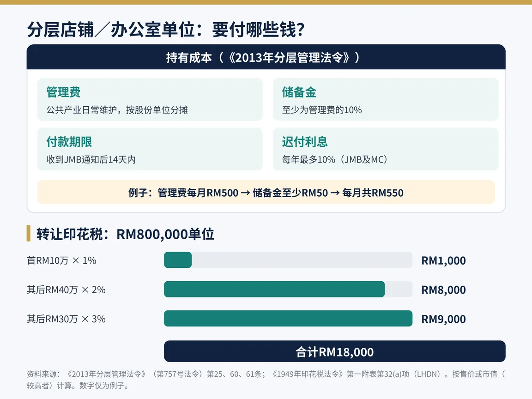Screen dimensions: 532x399
Task: Select the label 首RM10万 × 1%
Action: tap(61, 260)
